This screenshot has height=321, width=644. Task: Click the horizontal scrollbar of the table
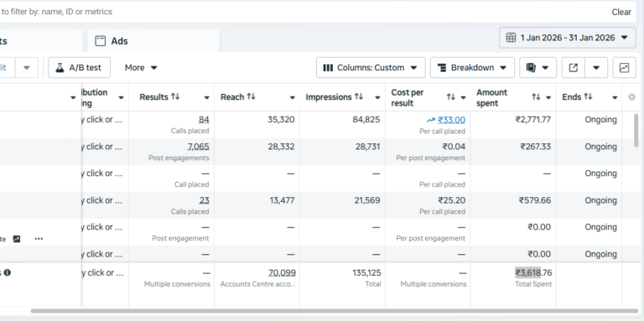coord(335,311)
